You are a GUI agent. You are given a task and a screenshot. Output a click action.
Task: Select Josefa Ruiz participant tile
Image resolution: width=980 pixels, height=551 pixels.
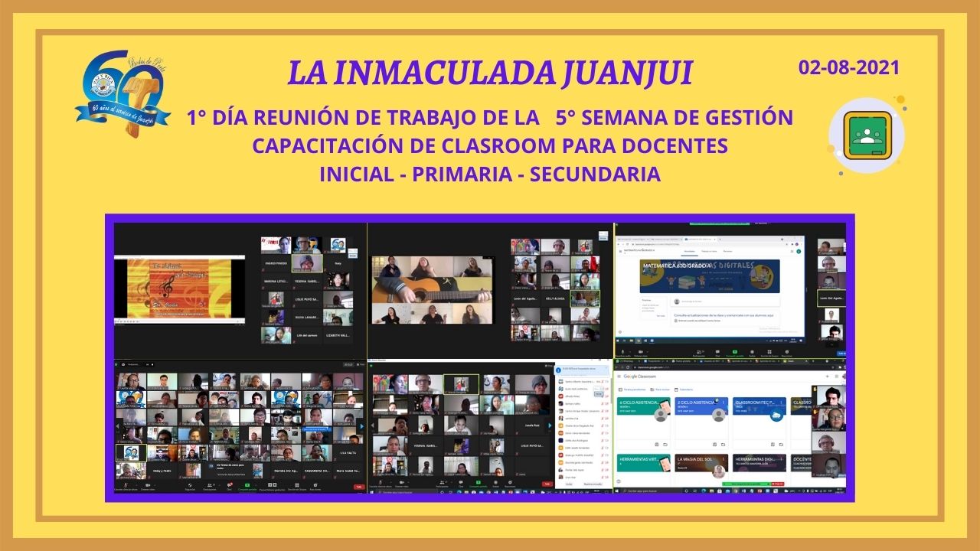coord(532,425)
